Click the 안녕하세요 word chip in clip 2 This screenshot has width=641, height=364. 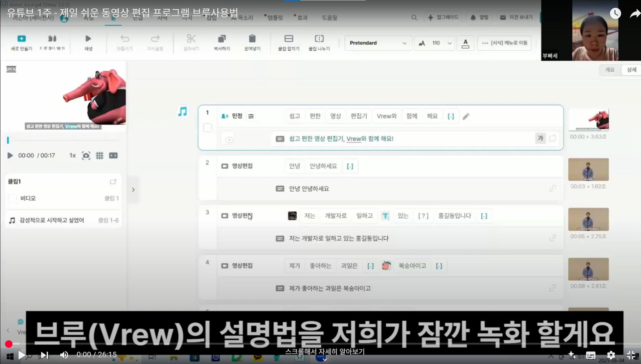point(323,166)
